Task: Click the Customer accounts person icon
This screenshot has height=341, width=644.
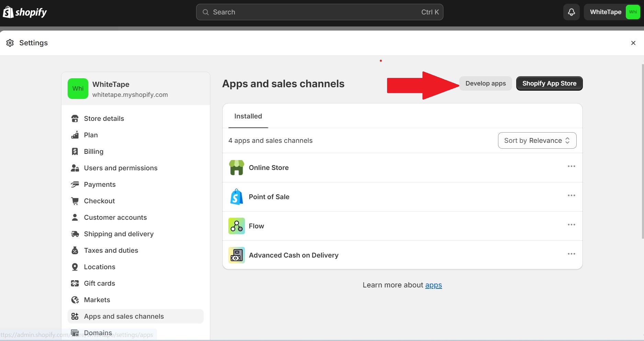Action: click(x=75, y=217)
